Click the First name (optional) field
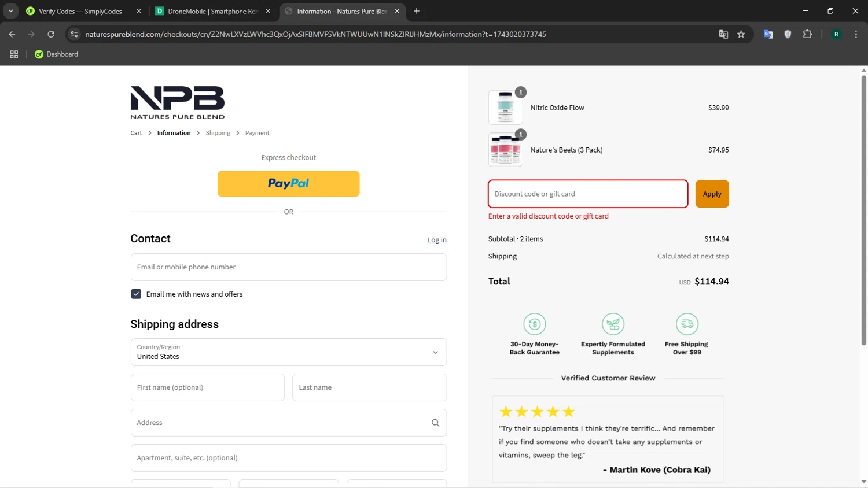This screenshot has height=488, width=868. coord(207,387)
